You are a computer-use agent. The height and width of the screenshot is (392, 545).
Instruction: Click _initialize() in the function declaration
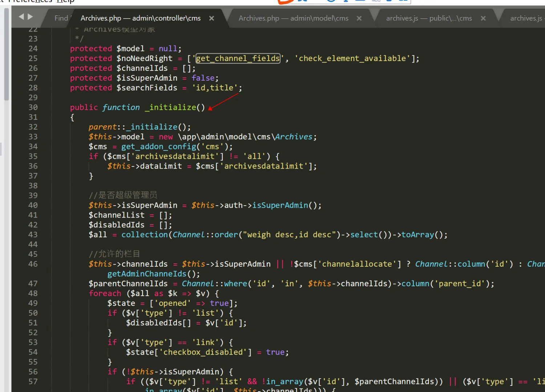click(175, 108)
